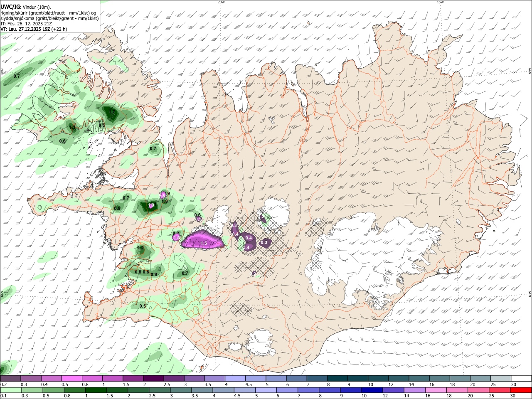Click the 15W longitude label

(440, 2)
